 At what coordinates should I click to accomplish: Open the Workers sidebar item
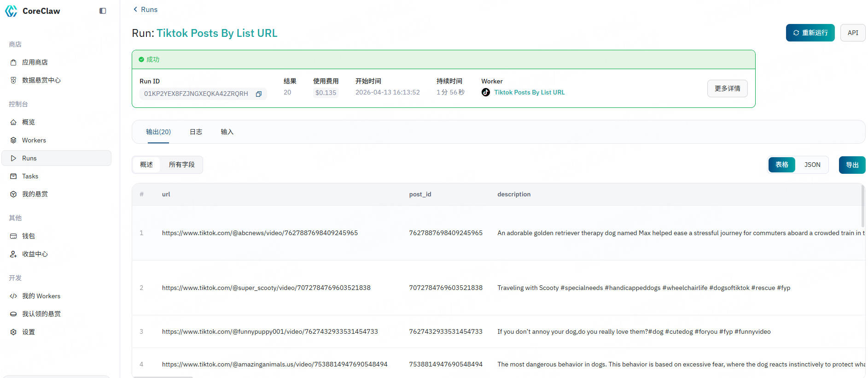[34, 140]
